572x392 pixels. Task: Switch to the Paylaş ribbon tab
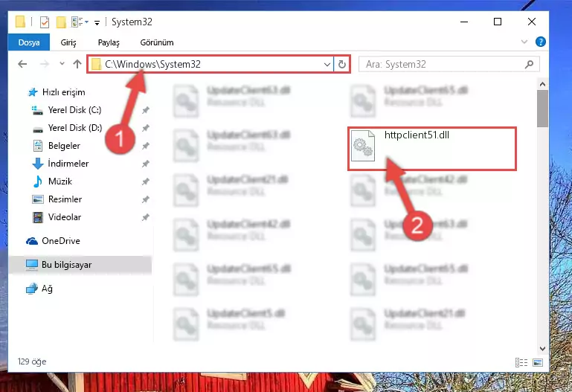pos(109,42)
